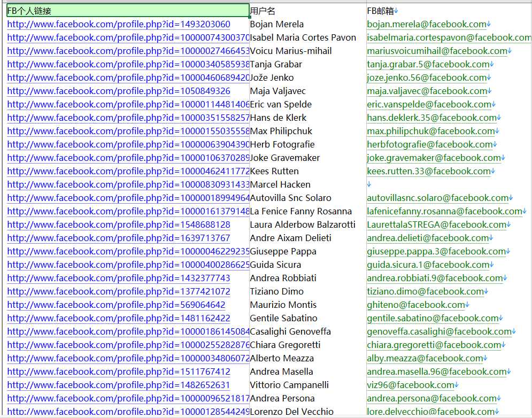Click email max.philipchuk@facebook.com
The image size is (532, 418).
tap(431, 131)
